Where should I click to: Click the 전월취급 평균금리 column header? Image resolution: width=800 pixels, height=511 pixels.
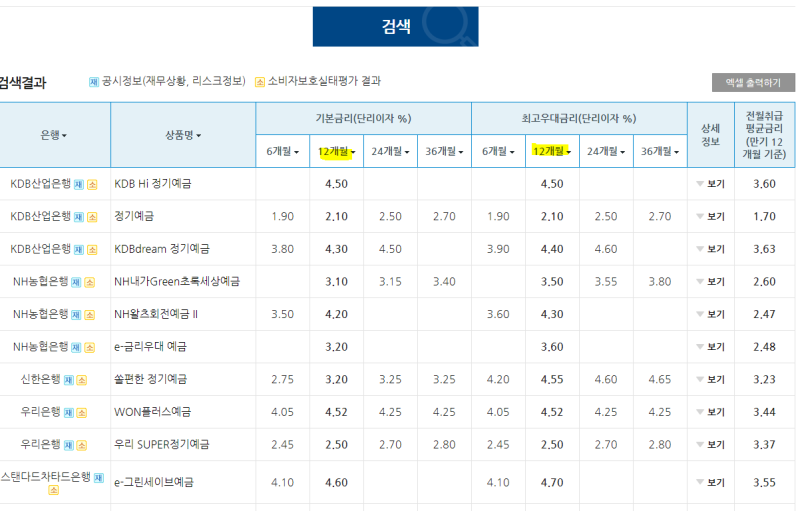764,135
